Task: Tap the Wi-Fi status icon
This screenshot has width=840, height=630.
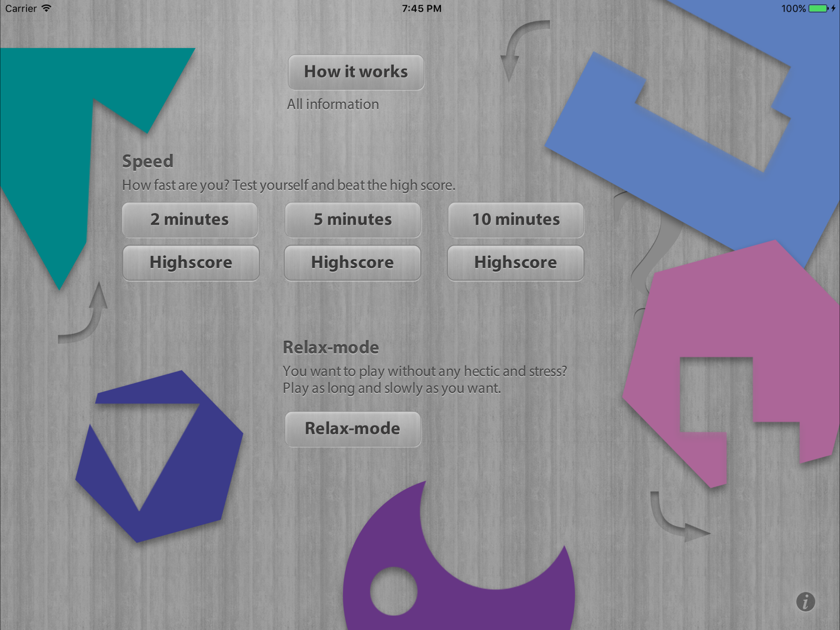Action: point(46,8)
